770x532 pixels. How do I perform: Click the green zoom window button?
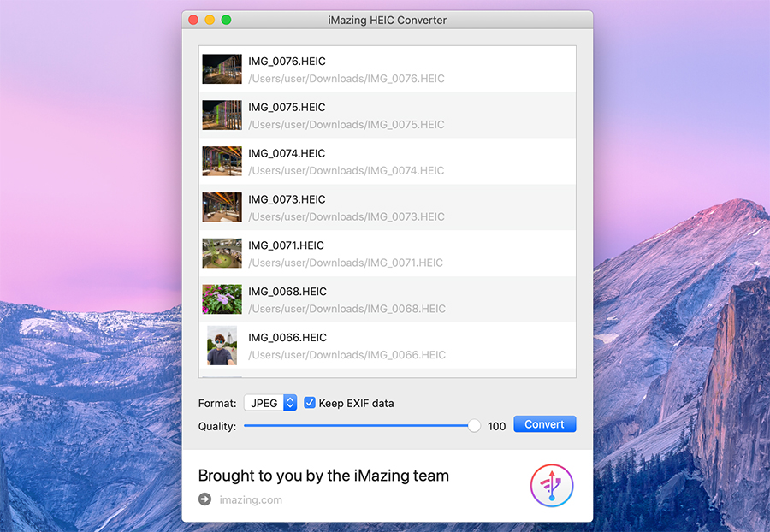[226, 20]
